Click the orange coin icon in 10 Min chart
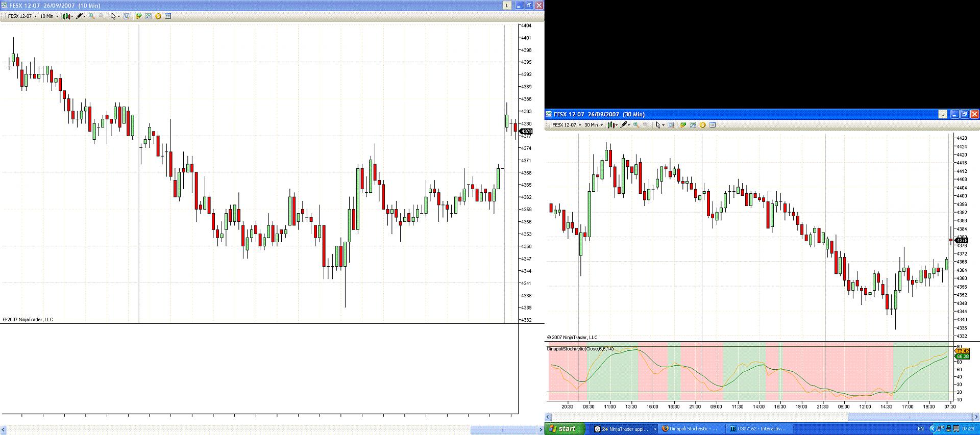The height and width of the screenshot is (435, 980). tap(158, 16)
